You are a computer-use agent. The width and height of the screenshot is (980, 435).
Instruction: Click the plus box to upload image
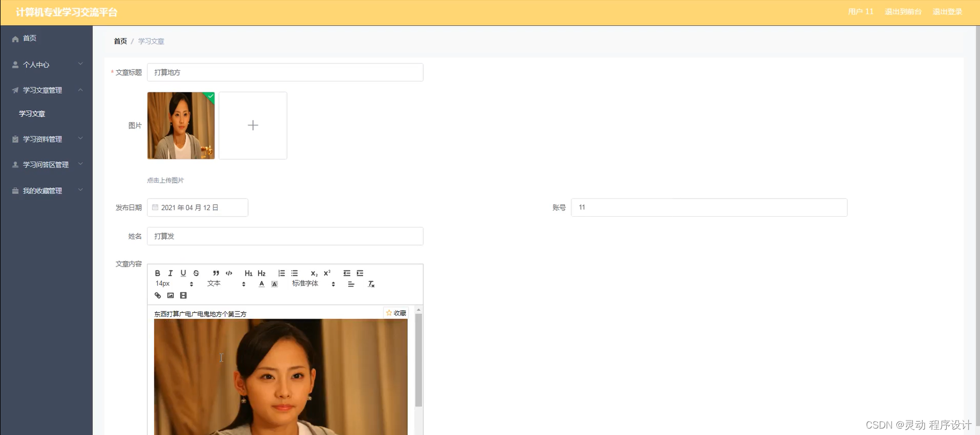tap(253, 126)
